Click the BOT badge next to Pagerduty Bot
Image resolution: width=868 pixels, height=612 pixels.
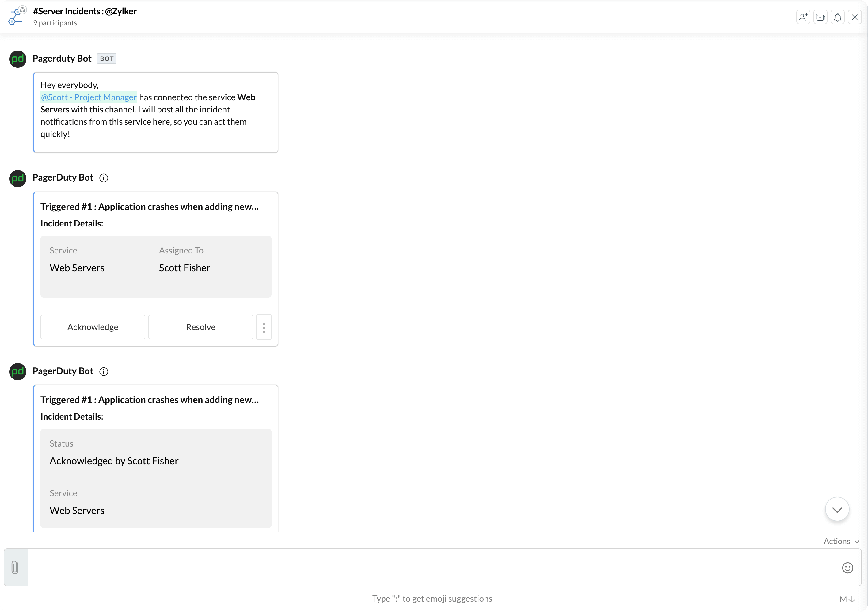(107, 59)
